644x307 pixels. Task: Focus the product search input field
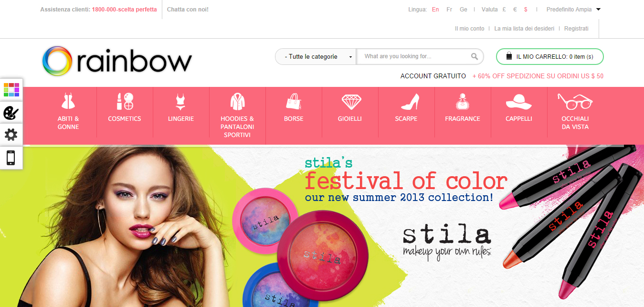[413, 56]
